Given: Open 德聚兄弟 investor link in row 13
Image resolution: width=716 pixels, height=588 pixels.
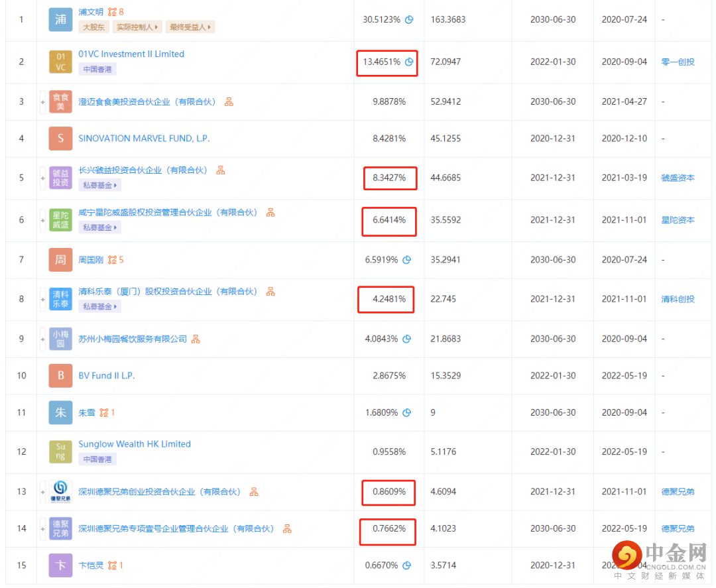Looking at the screenshot, I should click(x=678, y=492).
